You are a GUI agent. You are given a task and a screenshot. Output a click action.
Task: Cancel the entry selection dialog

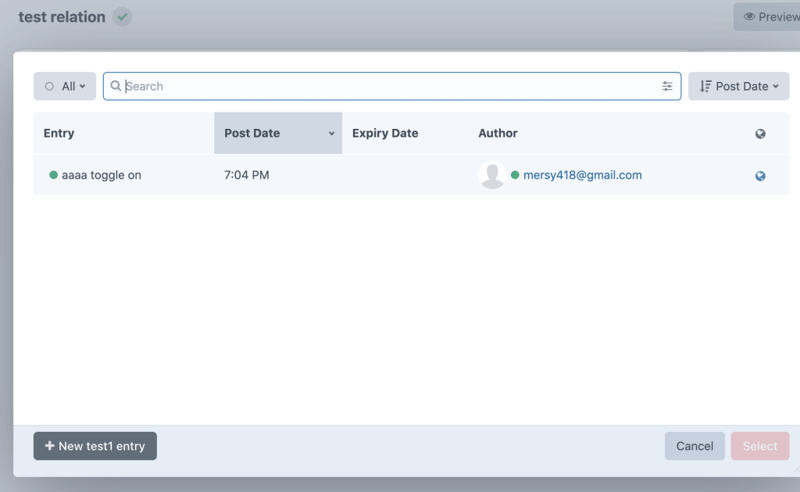tap(694, 446)
